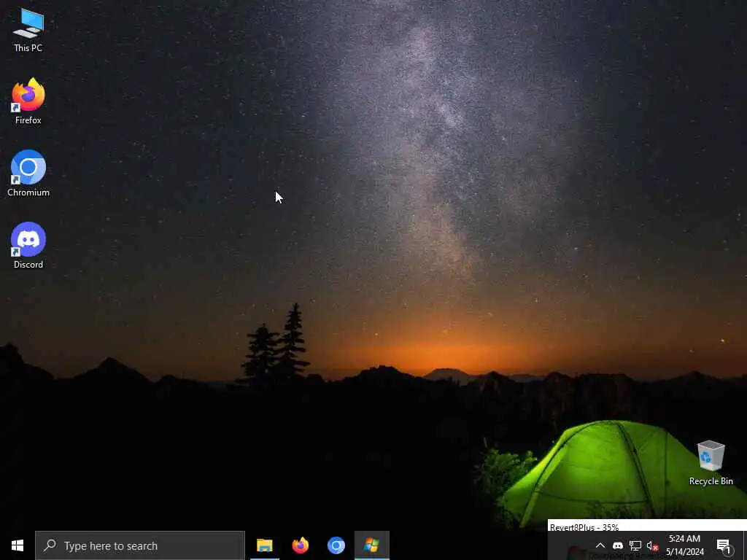The width and height of the screenshot is (747, 560).
Task: Focus the 'Type here to search' box
Action: click(x=140, y=545)
